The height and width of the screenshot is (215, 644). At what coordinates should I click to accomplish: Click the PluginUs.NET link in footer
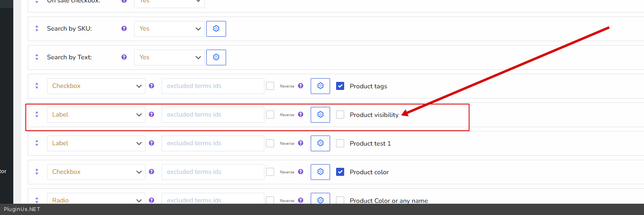[x=22, y=209]
